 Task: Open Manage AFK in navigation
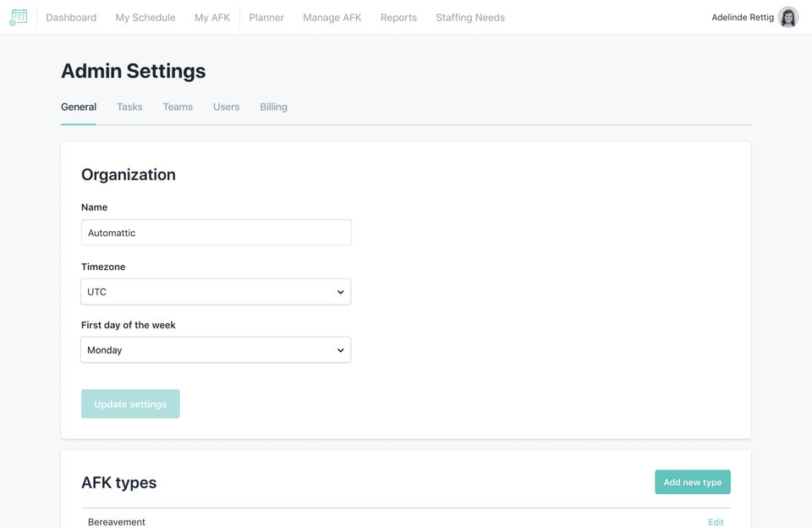point(332,18)
